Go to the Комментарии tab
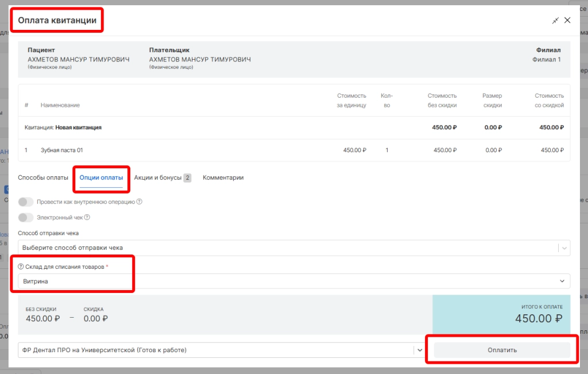The width and height of the screenshot is (588, 374). tap(223, 178)
